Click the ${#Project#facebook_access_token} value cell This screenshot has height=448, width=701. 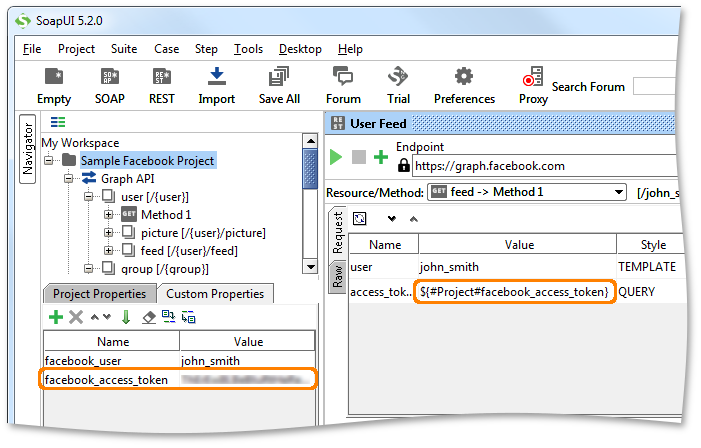(x=515, y=292)
